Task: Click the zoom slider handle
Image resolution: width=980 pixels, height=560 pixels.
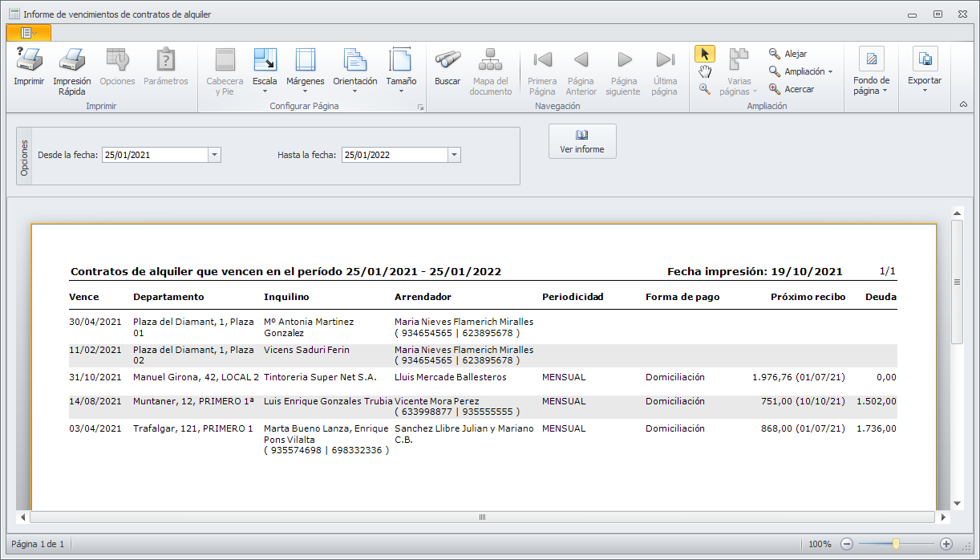Action: tap(896, 544)
